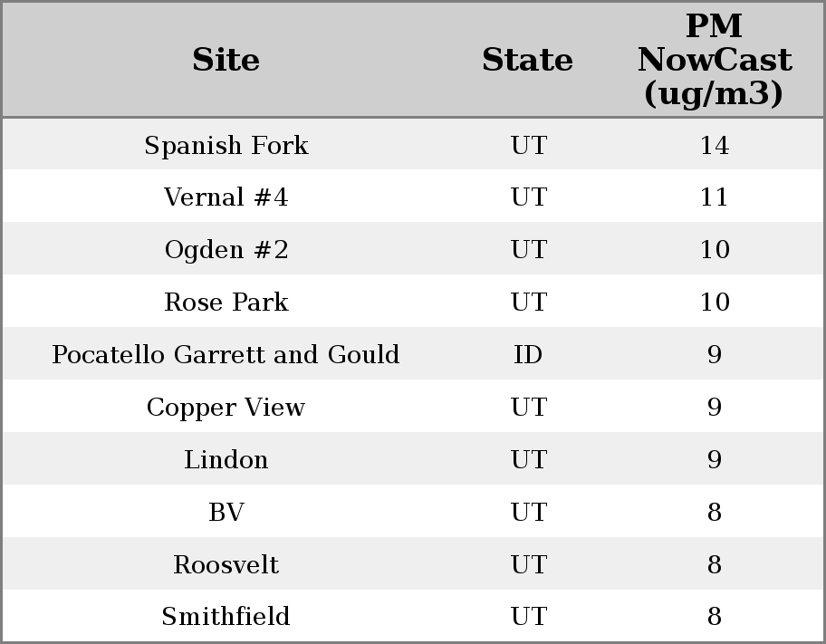Click the State column header

pyautogui.click(x=527, y=61)
